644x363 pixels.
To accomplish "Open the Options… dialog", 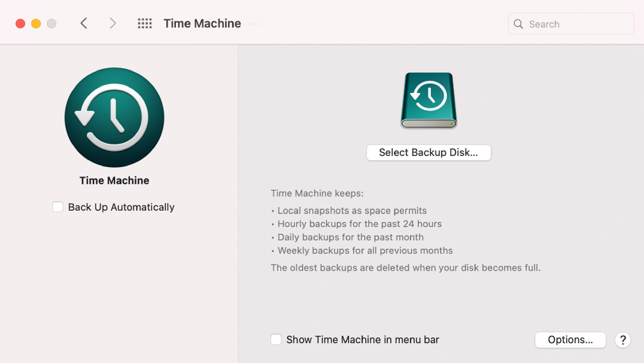I will point(570,340).
